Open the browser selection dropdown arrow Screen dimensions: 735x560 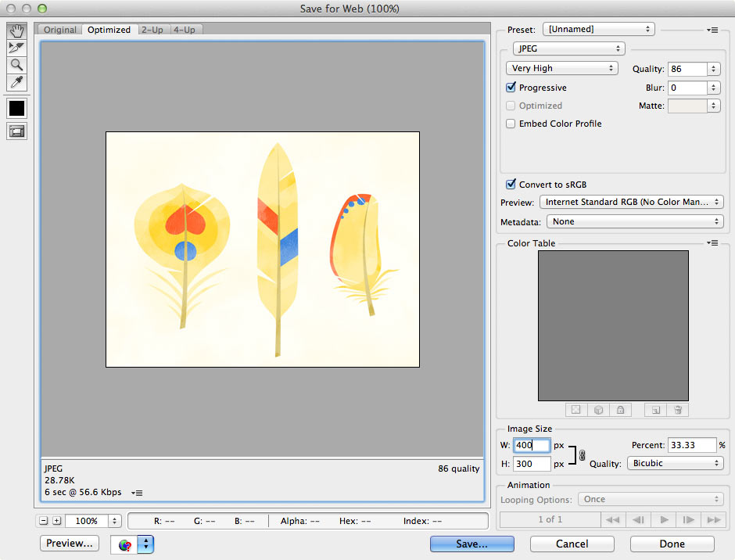pos(145,544)
